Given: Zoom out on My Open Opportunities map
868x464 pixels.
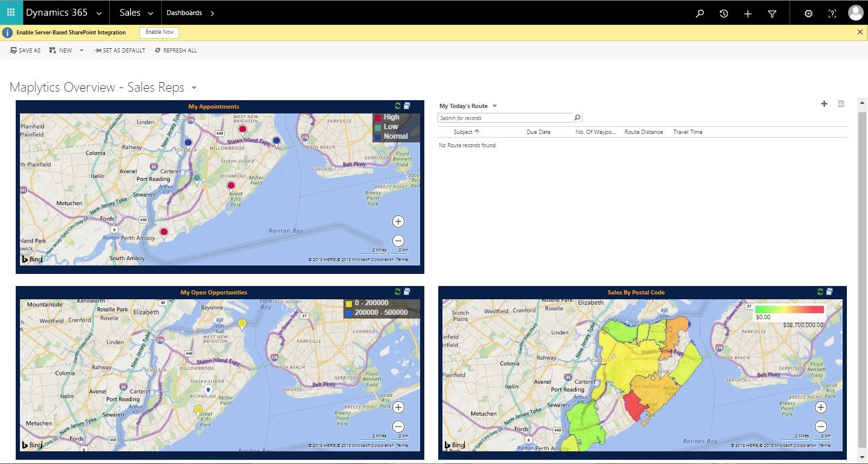Looking at the screenshot, I should tap(398, 427).
